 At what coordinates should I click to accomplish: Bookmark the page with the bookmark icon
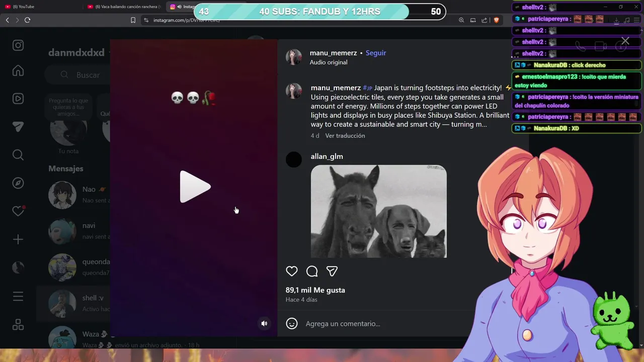click(x=133, y=20)
